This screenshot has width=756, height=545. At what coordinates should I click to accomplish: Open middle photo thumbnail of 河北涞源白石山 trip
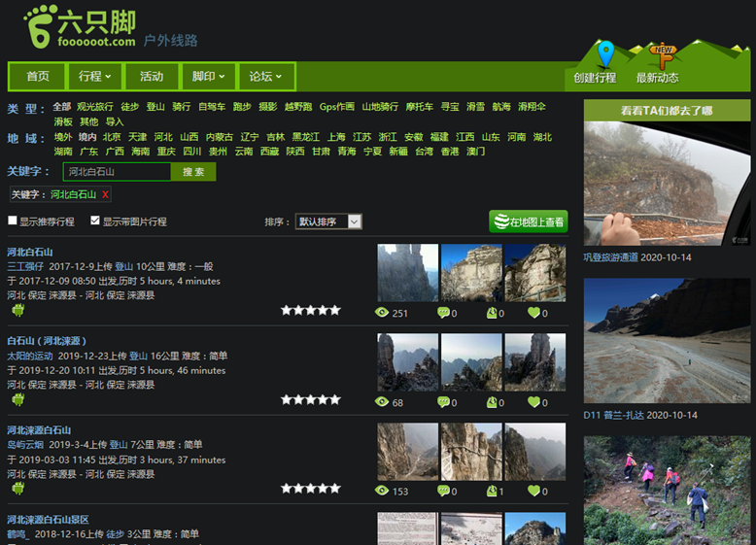pos(471,452)
